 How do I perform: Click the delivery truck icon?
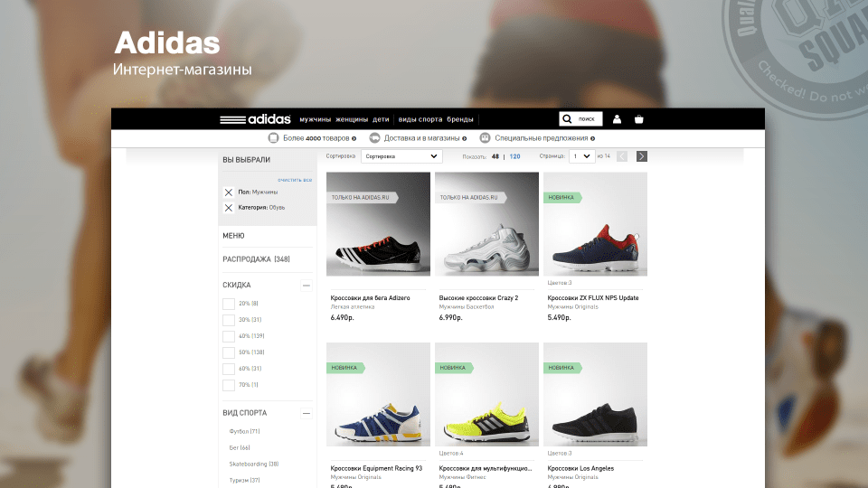click(374, 138)
